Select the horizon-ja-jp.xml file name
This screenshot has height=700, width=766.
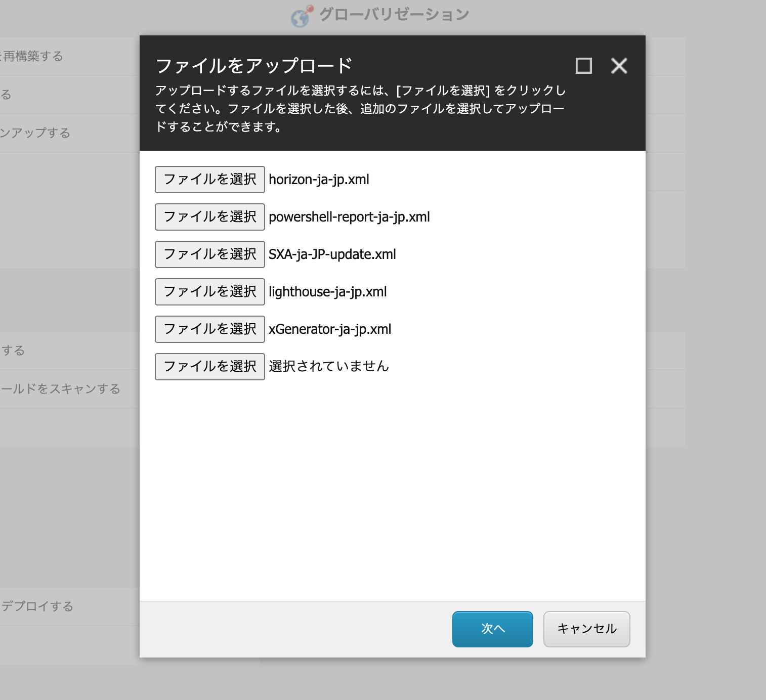[319, 180]
